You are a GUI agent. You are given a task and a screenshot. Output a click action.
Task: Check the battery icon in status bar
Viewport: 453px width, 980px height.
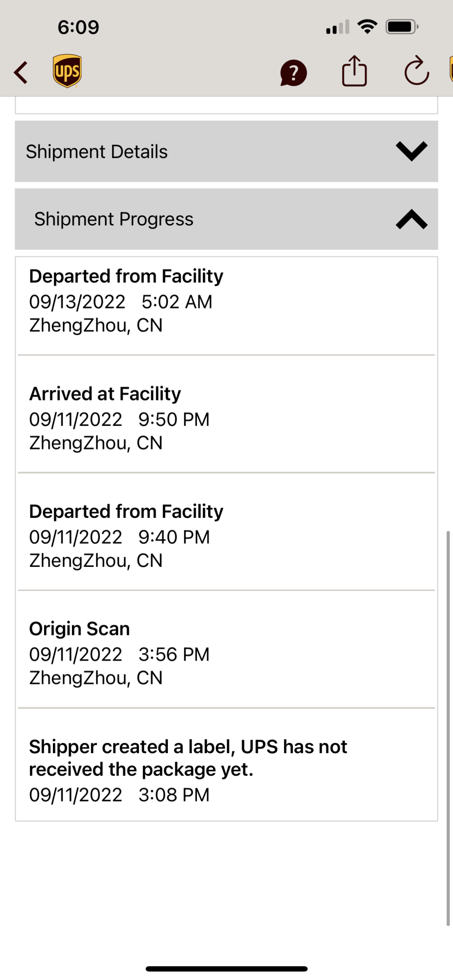coord(402,26)
